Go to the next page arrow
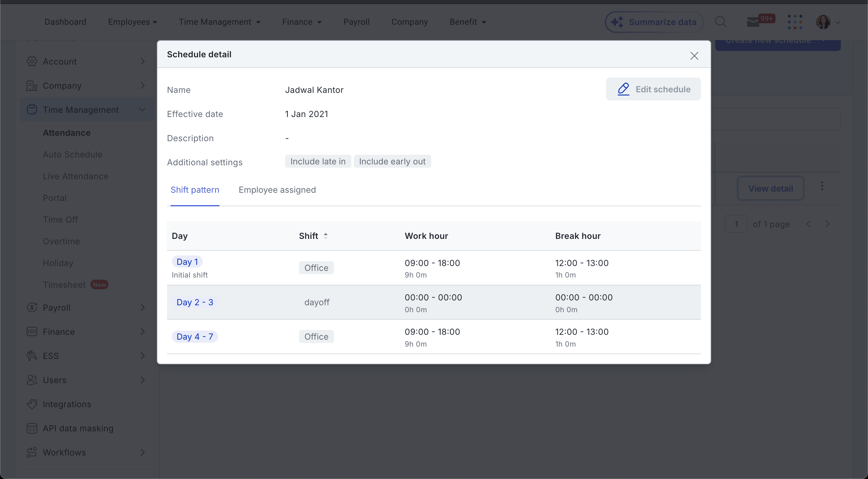The width and height of the screenshot is (868, 479). pyautogui.click(x=827, y=224)
